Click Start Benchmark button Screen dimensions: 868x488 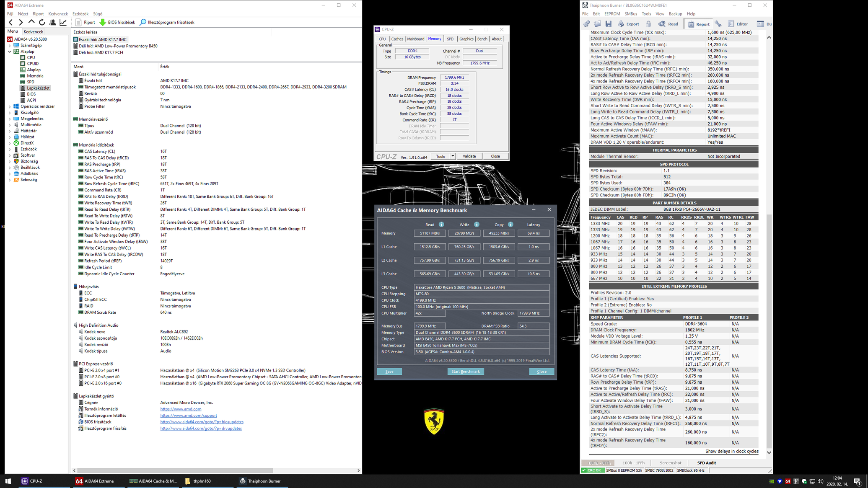click(465, 372)
